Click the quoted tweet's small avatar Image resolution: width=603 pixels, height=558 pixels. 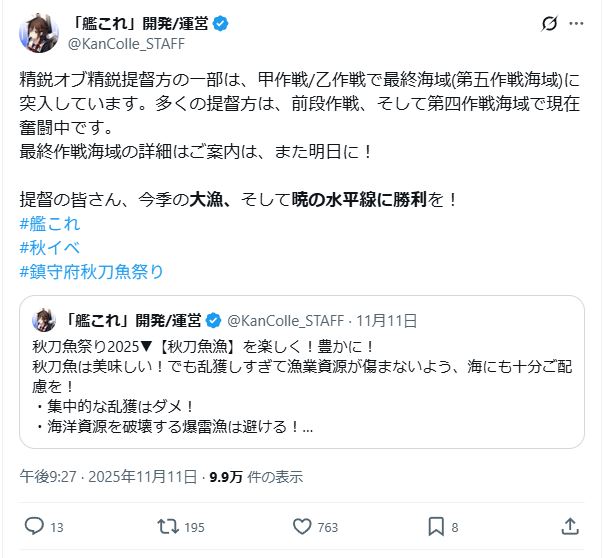(x=44, y=321)
